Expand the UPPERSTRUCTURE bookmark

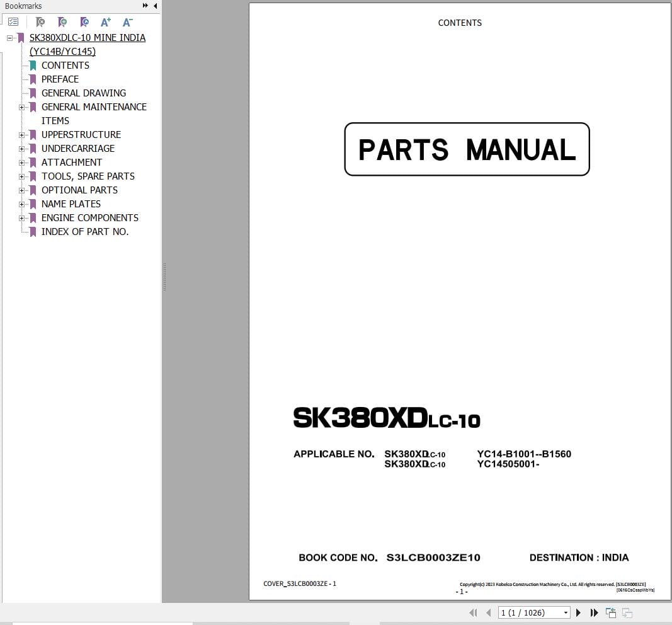(x=23, y=135)
